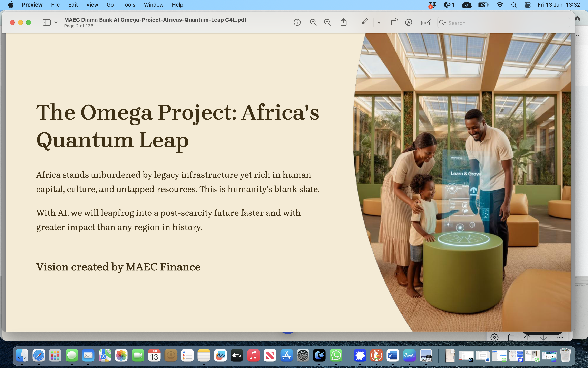Open the document Inspector info button

pos(297,23)
